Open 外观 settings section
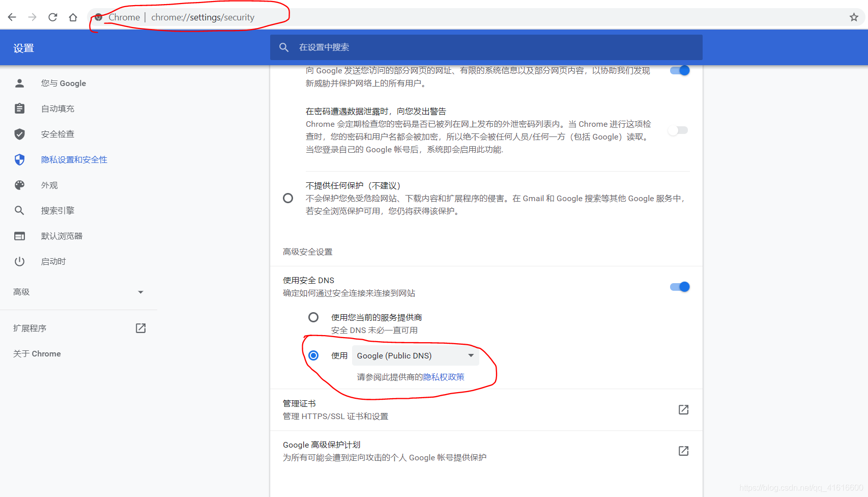The width and height of the screenshot is (868, 497). pyautogui.click(x=49, y=185)
